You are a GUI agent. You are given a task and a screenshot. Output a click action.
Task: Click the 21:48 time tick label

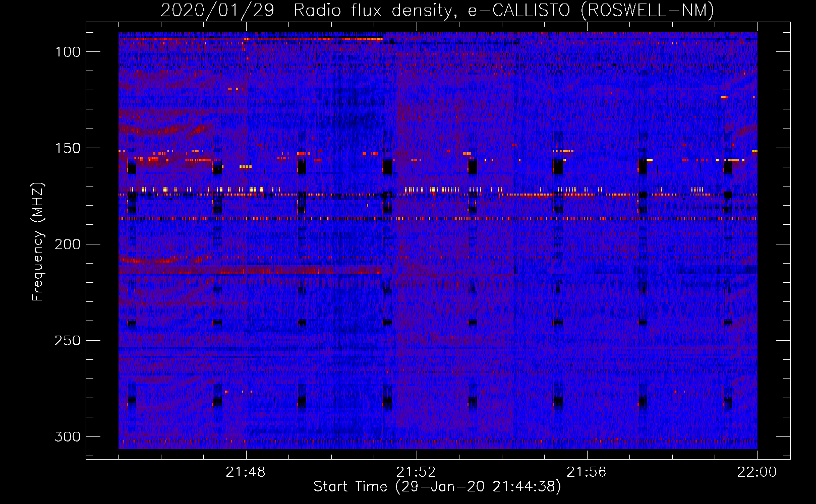[x=246, y=472]
